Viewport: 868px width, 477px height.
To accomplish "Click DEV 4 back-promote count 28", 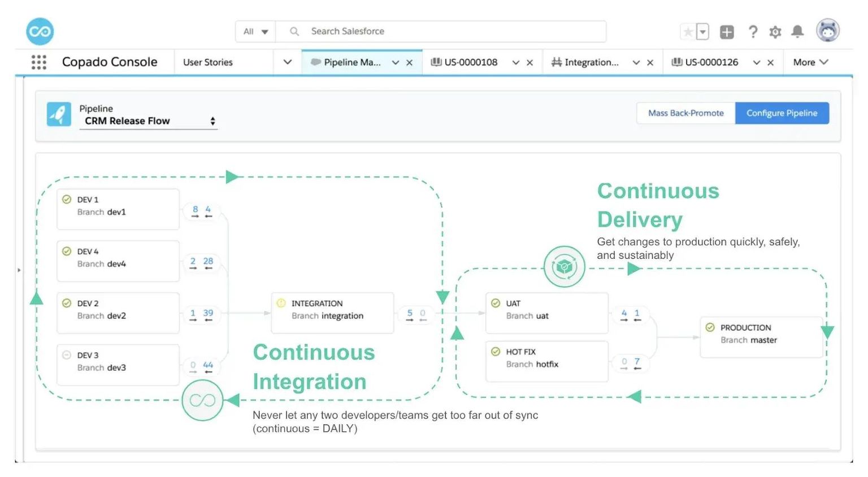I will (208, 263).
